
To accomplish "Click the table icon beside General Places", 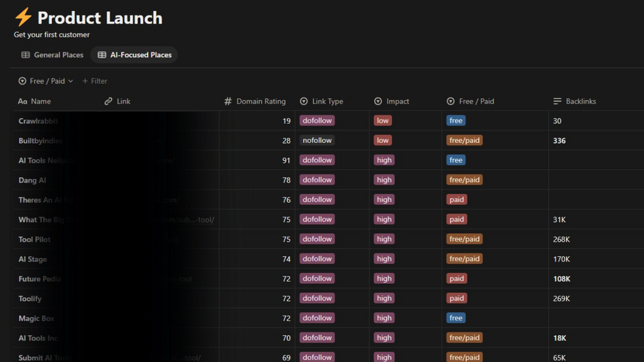I will [x=26, y=54].
